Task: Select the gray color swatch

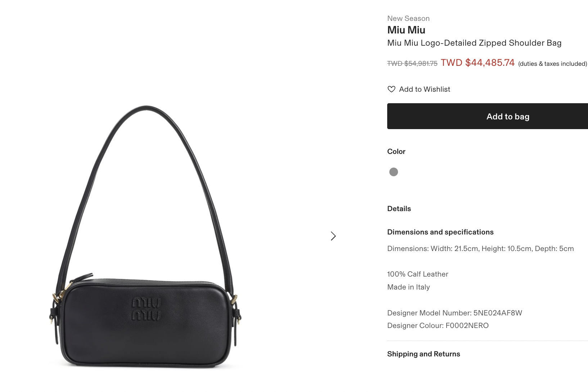Action: pos(394,172)
